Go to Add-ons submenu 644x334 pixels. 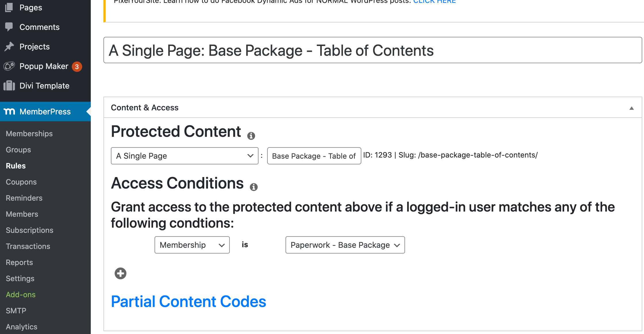tap(21, 295)
